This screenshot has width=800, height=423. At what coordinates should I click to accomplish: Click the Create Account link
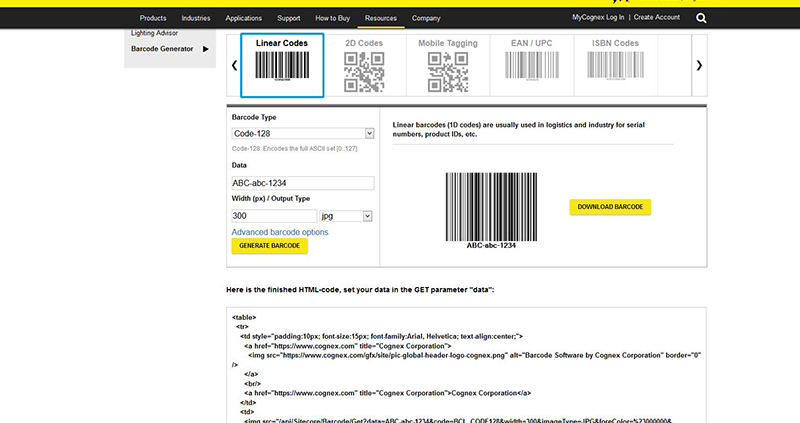pyautogui.click(x=657, y=17)
